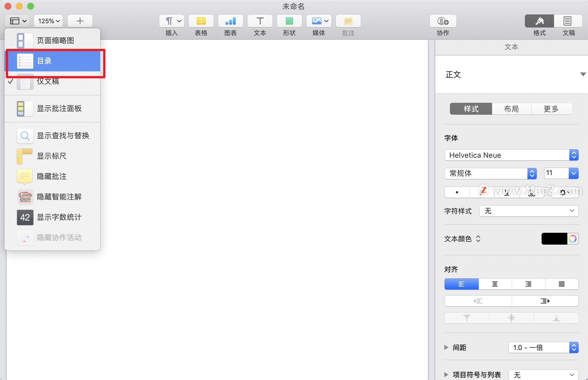Choose 页面缩略图 from the view menu

point(52,40)
